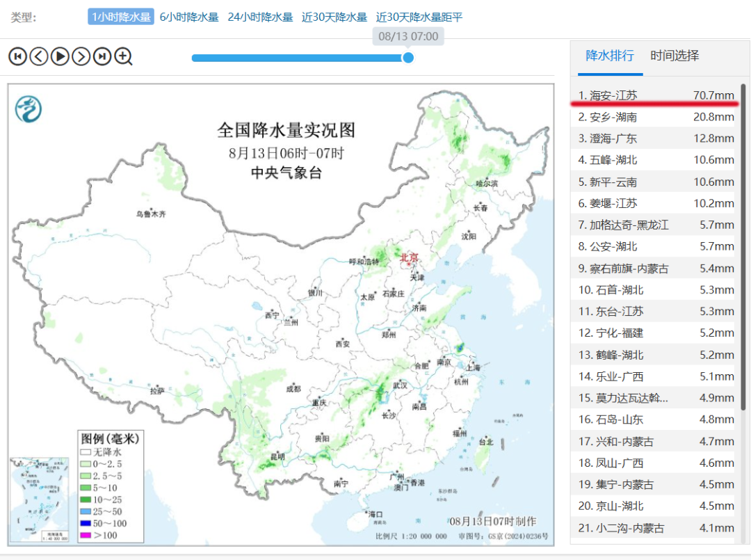This screenshot has width=751, height=560.
Task: Click the 昆明 label on the map
Action: (277, 456)
